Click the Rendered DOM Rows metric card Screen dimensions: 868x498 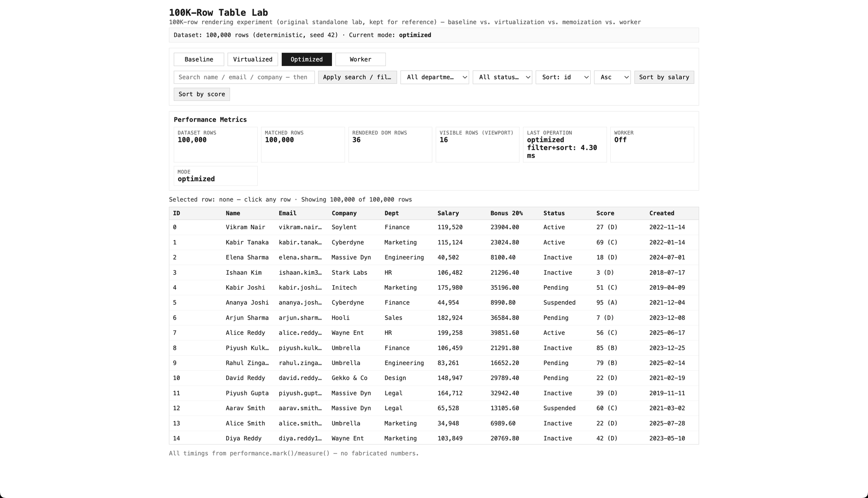click(390, 145)
